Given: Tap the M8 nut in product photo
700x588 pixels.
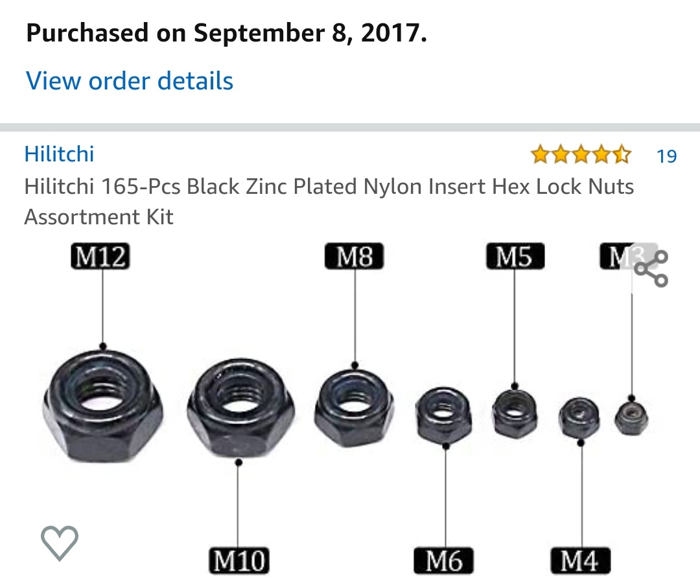Looking at the screenshot, I should point(354,408).
